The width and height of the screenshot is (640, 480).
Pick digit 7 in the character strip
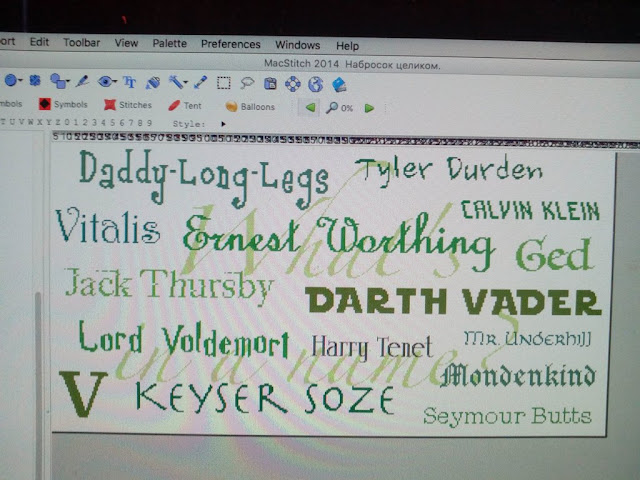point(131,122)
